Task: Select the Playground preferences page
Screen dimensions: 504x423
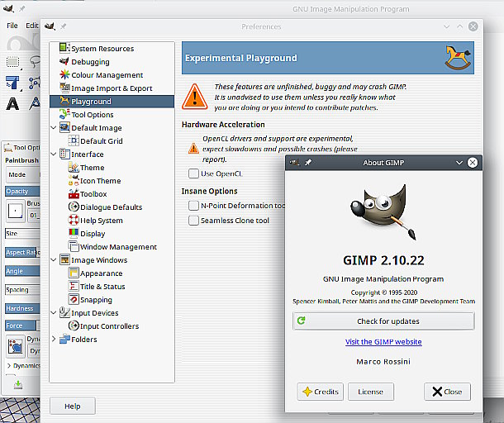Action: [x=112, y=102]
